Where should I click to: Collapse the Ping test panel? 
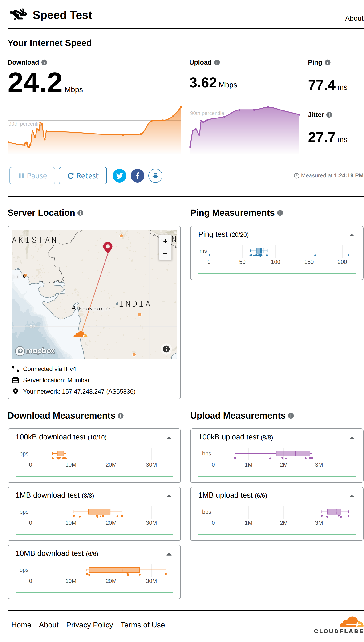pyautogui.click(x=352, y=235)
